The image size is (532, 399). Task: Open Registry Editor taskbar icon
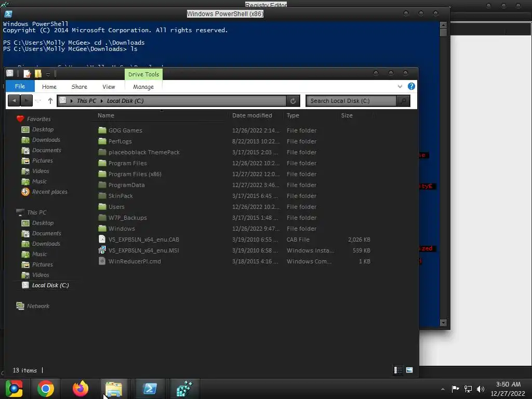[185, 389]
